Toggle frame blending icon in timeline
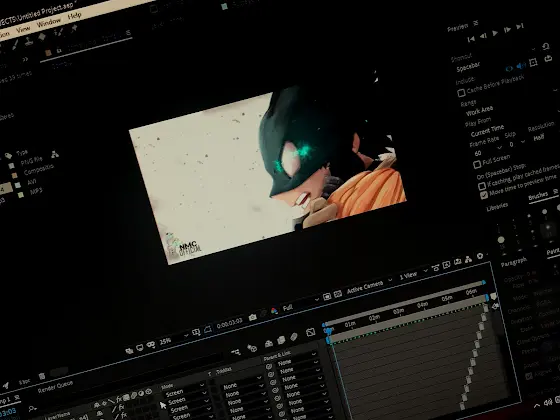 (281, 340)
